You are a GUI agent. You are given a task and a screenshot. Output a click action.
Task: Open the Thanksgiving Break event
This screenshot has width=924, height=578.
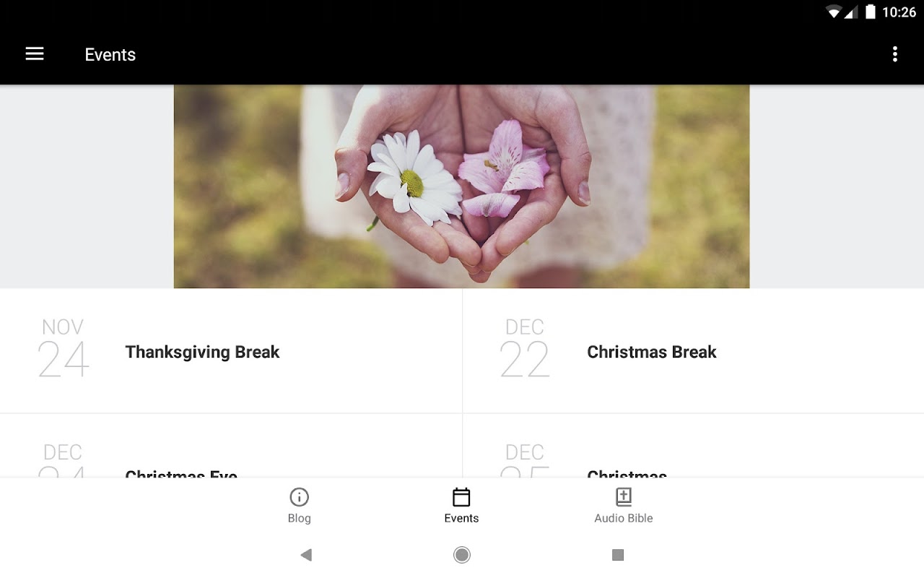pos(231,351)
